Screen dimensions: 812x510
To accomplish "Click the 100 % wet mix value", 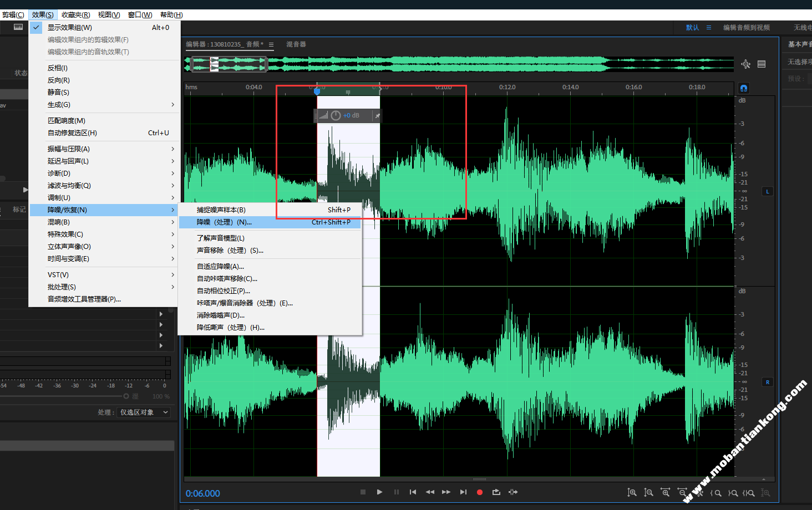I will (x=161, y=396).
